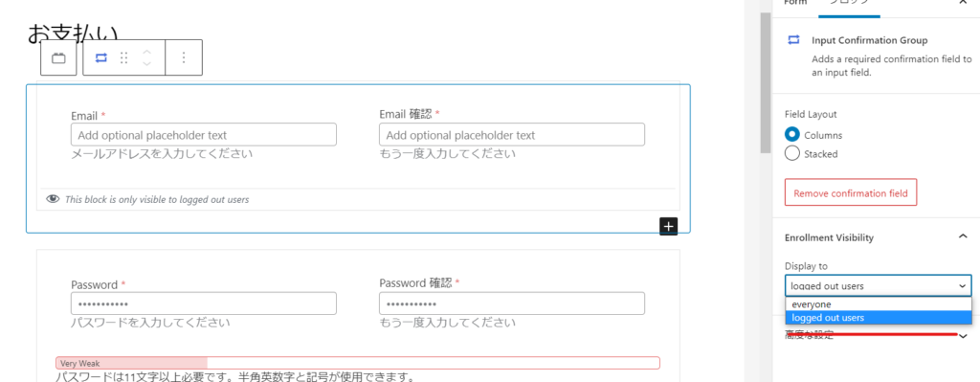Viewport: 980px width, 382px height.
Task: Click the Password 確認 input field
Action: [512, 303]
